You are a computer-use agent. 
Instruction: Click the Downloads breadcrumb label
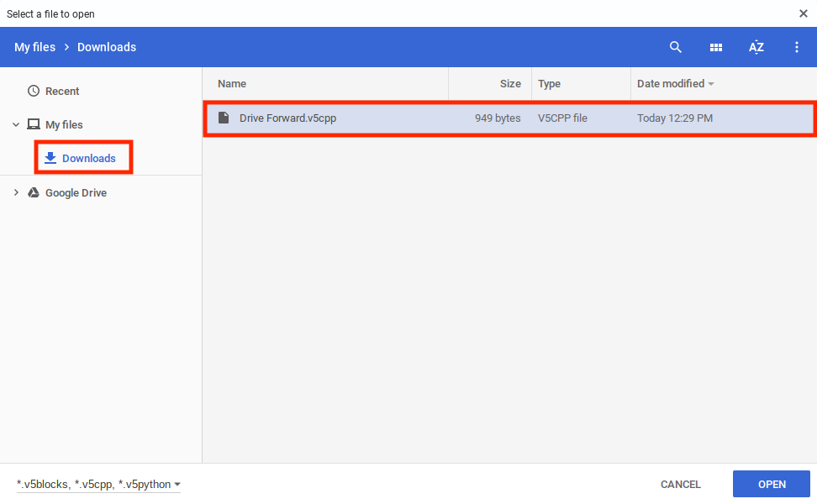pyautogui.click(x=106, y=47)
